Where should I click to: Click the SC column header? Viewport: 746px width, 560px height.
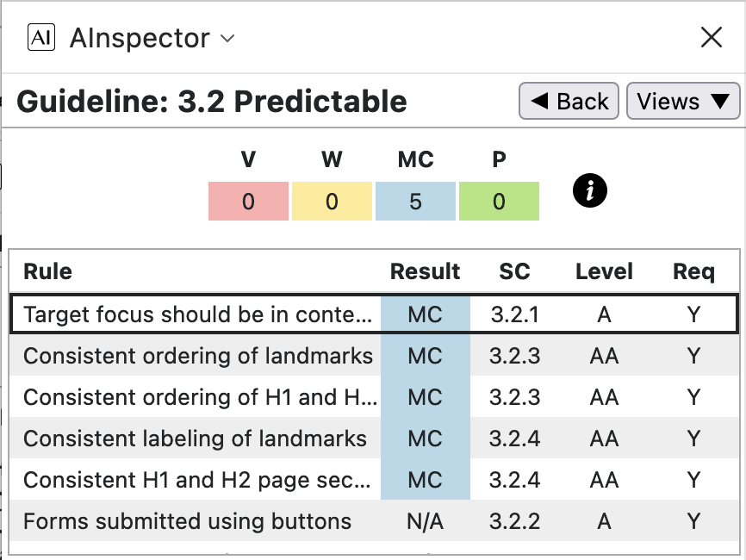(x=514, y=272)
